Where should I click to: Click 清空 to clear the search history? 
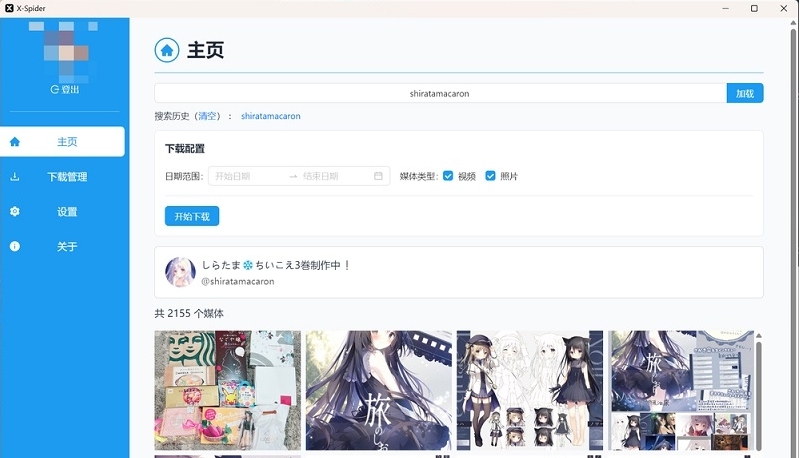[x=207, y=116]
